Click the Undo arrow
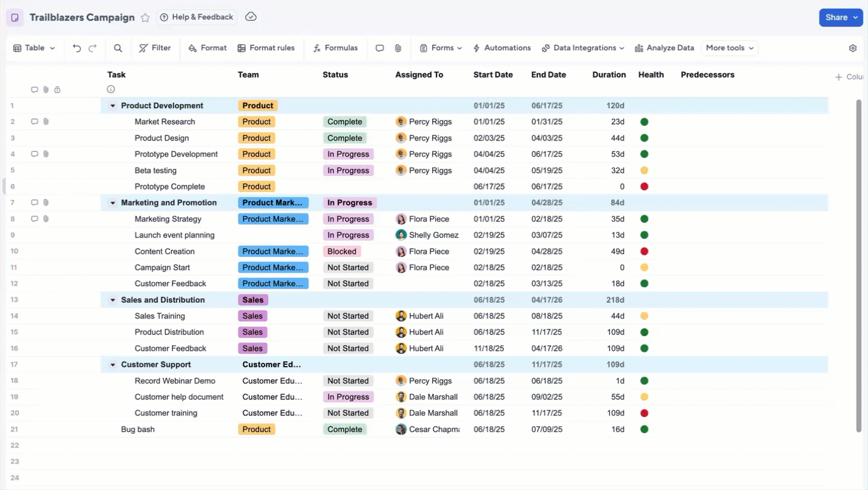 [76, 47]
